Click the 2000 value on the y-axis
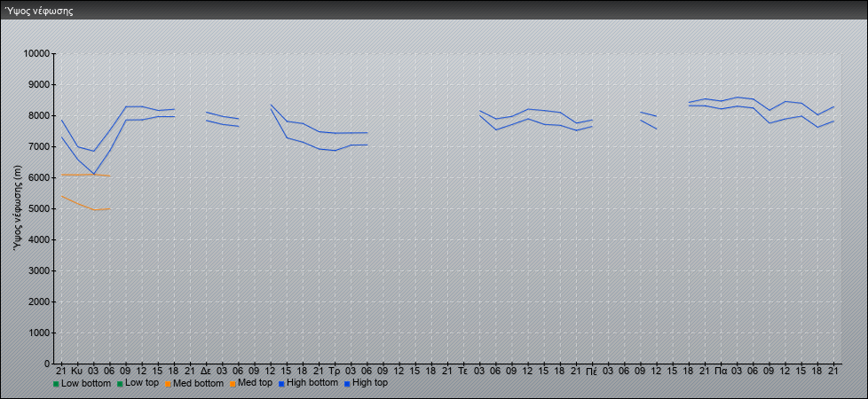 pyautogui.click(x=39, y=301)
